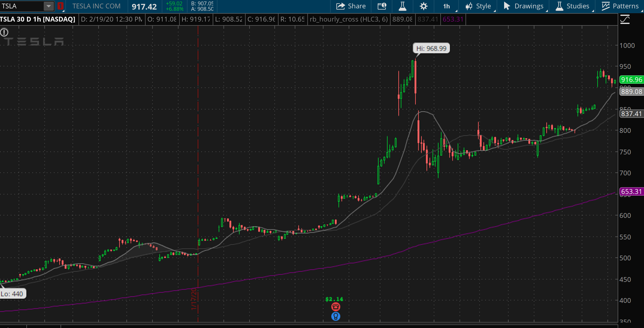Screen dimensions: 644x328
Task: Click the TSLA 30 D 1h [NASDAQ] title
Action: [38, 19]
